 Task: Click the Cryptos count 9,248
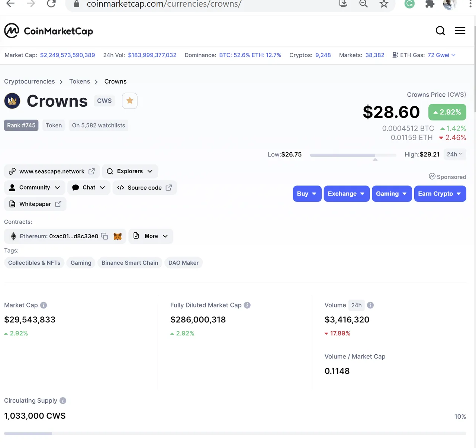click(x=323, y=55)
